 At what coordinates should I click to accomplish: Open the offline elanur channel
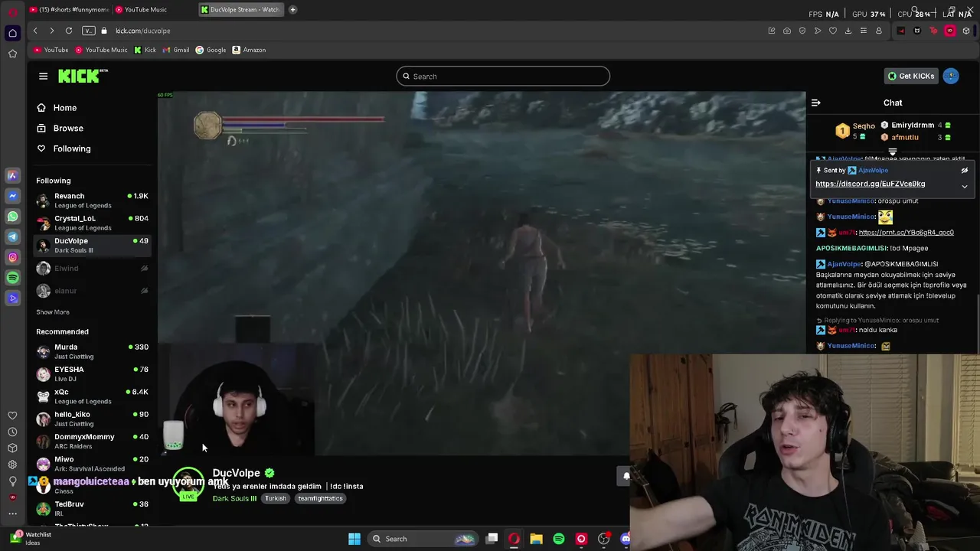pos(92,291)
